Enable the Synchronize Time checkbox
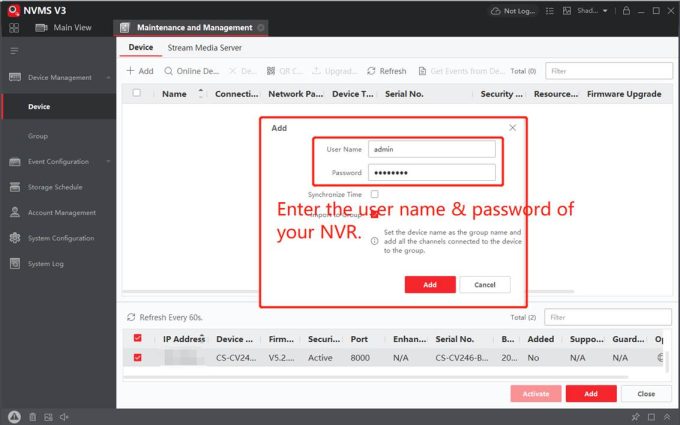The image size is (680, 425). click(375, 194)
